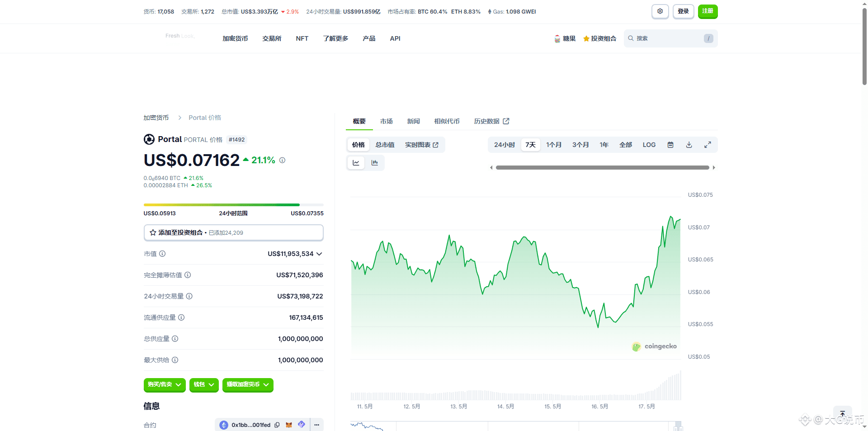This screenshot has height=431, width=868.
Task: Click the page vertical scrollbar
Action: click(864, 46)
